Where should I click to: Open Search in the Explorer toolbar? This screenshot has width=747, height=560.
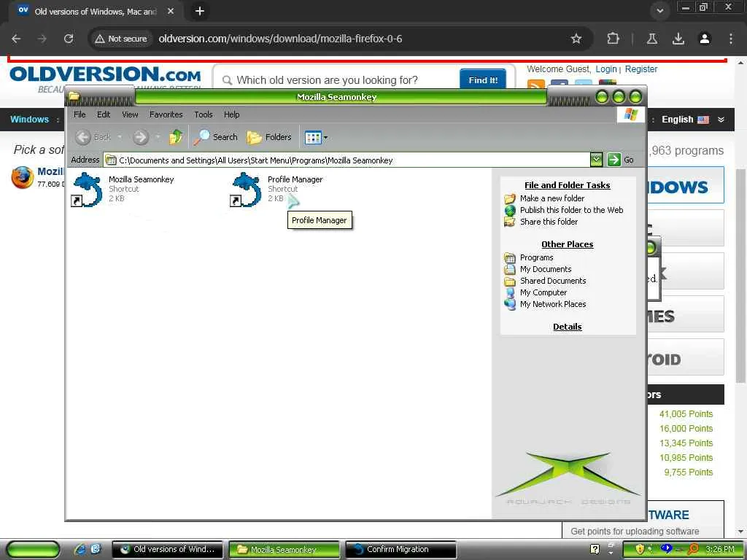pos(216,137)
